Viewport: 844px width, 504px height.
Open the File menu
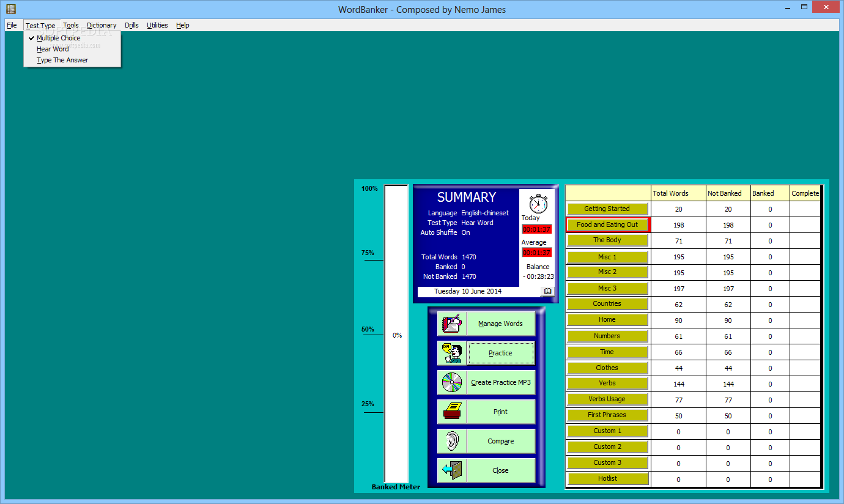12,25
